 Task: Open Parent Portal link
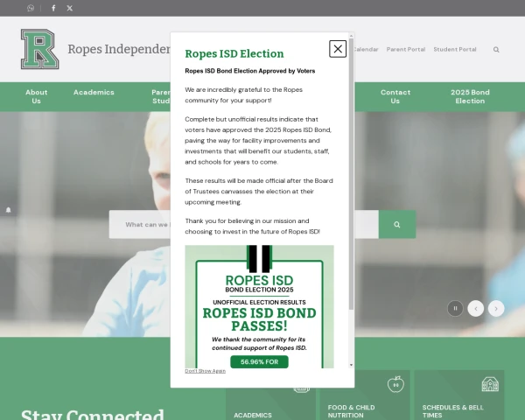pyautogui.click(x=406, y=49)
